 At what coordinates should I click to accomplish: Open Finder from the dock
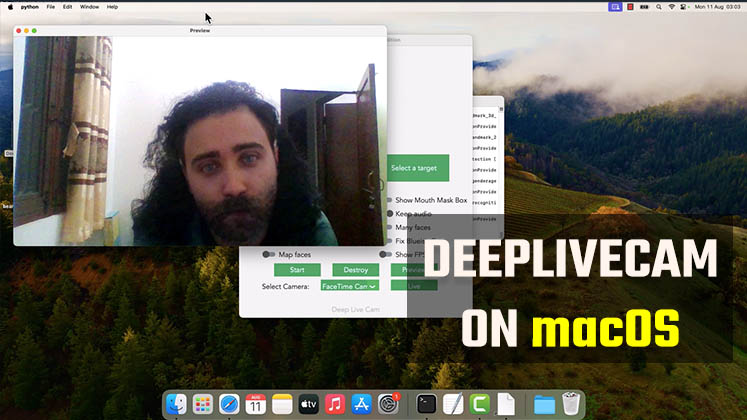coord(176,404)
